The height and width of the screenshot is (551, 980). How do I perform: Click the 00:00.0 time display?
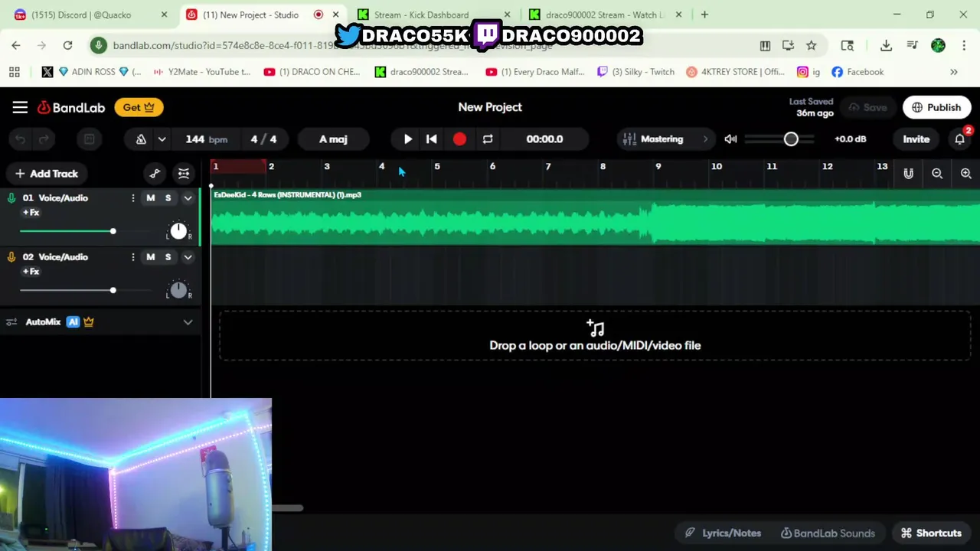pos(544,139)
